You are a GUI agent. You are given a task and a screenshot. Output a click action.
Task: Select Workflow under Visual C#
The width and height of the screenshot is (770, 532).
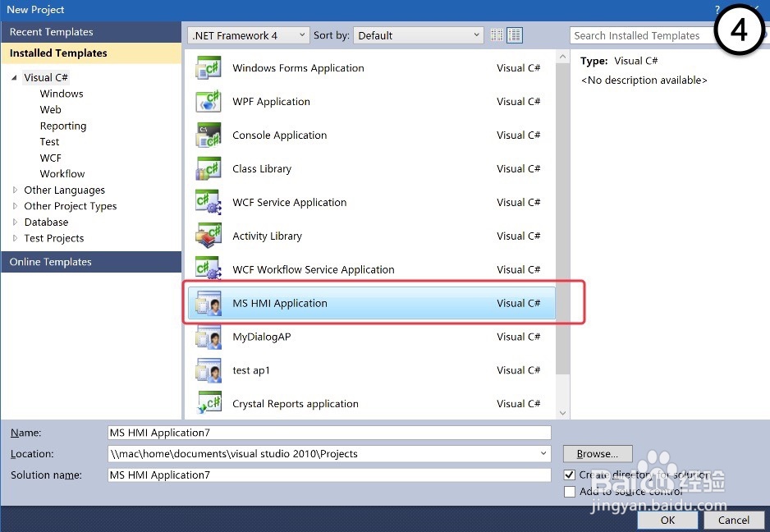pos(62,174)
